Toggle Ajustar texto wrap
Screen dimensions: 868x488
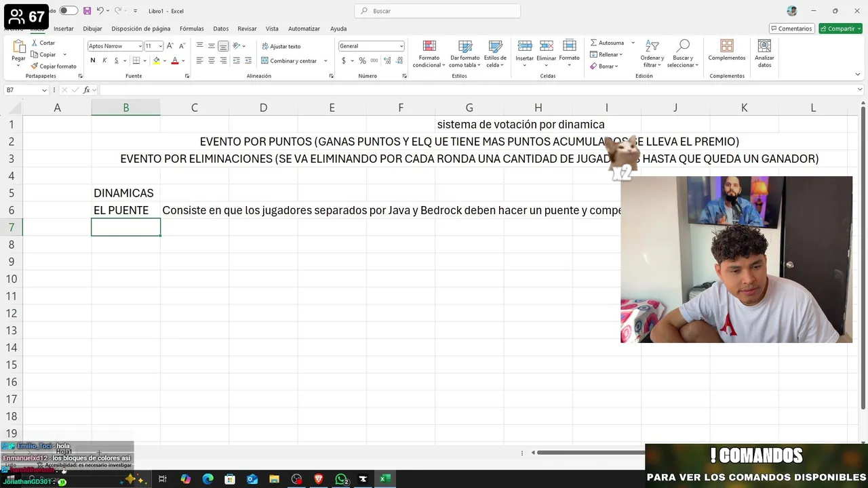[x=281, y=46]
